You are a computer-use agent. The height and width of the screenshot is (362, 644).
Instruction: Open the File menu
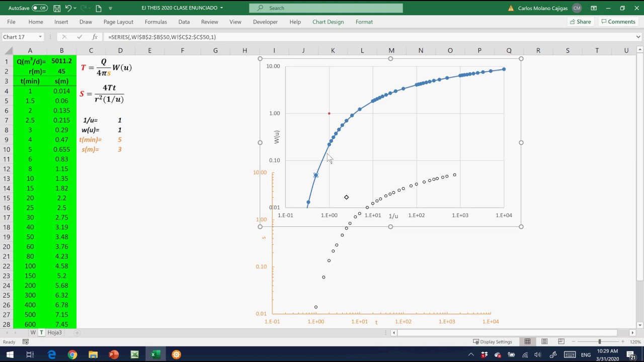(11, 22)
